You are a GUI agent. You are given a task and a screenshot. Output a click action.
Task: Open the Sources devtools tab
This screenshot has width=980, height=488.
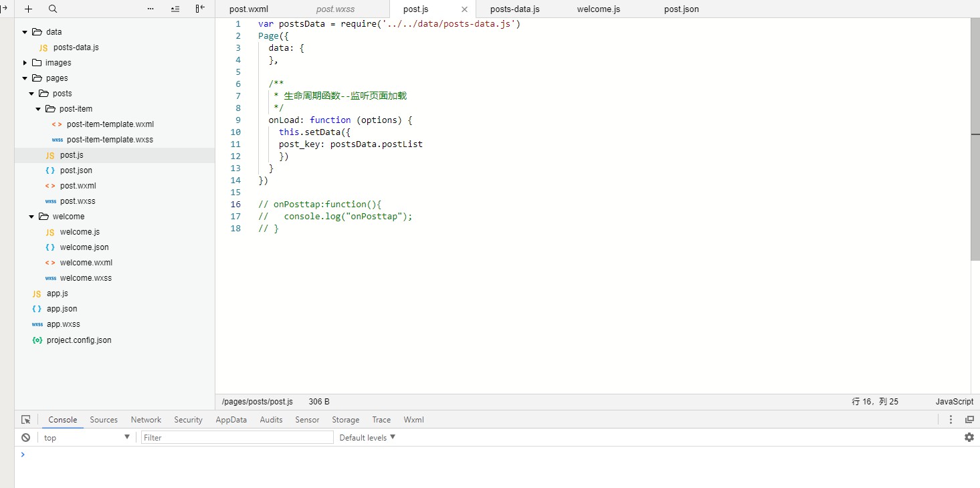click(104, 420)
